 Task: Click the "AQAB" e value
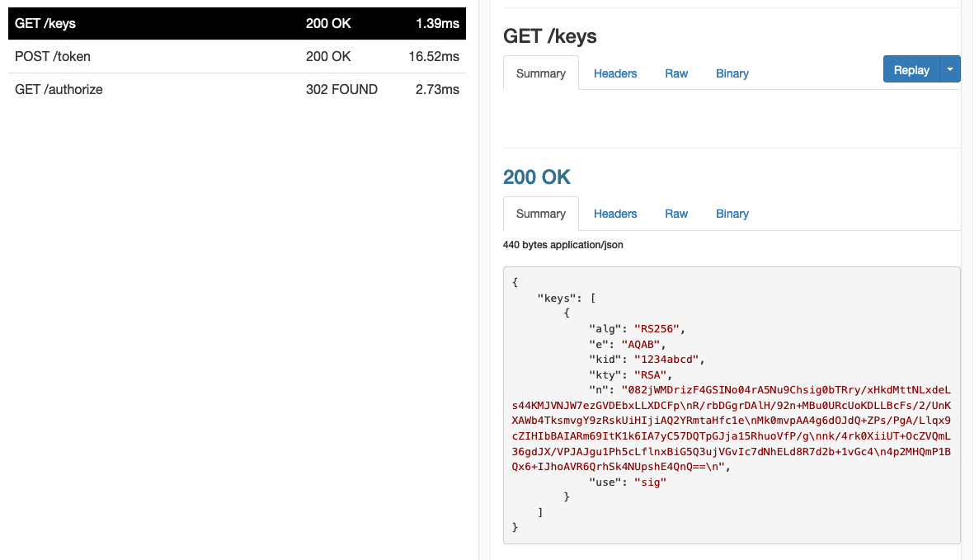click(641, 345)
